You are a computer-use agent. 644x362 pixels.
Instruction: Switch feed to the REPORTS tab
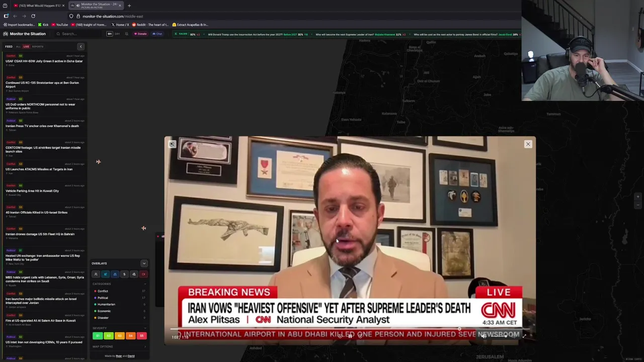click(38, 46)
